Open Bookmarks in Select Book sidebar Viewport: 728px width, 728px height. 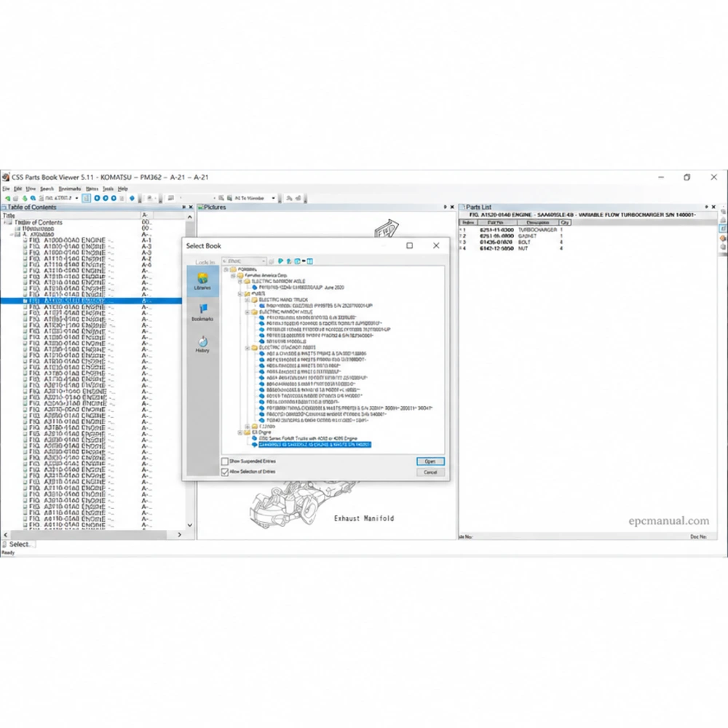pyautogui.click(x=202, y=312)
